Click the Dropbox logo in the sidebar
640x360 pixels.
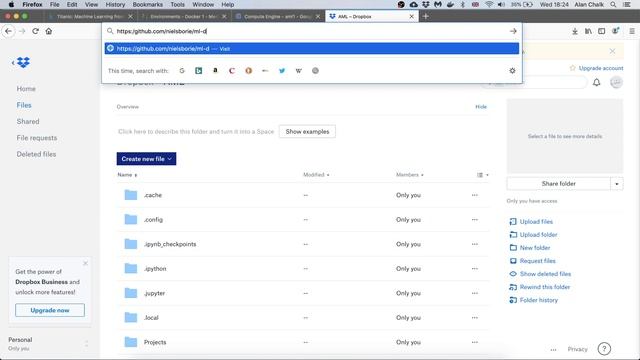(x=23, y=62)
